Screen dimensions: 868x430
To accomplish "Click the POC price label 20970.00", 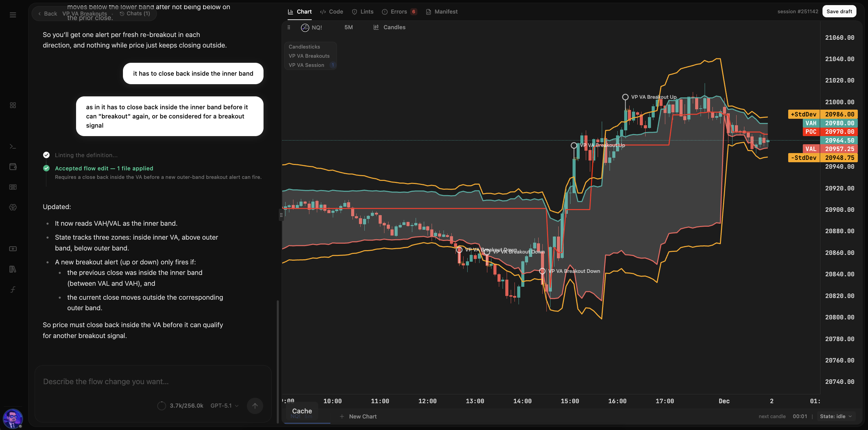I will [x=830, y=132].
